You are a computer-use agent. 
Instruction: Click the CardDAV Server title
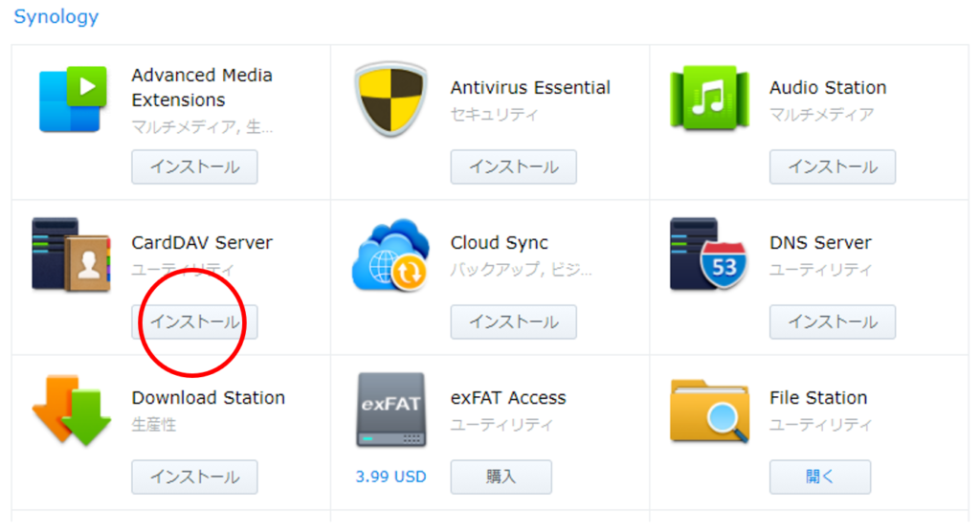202,242
